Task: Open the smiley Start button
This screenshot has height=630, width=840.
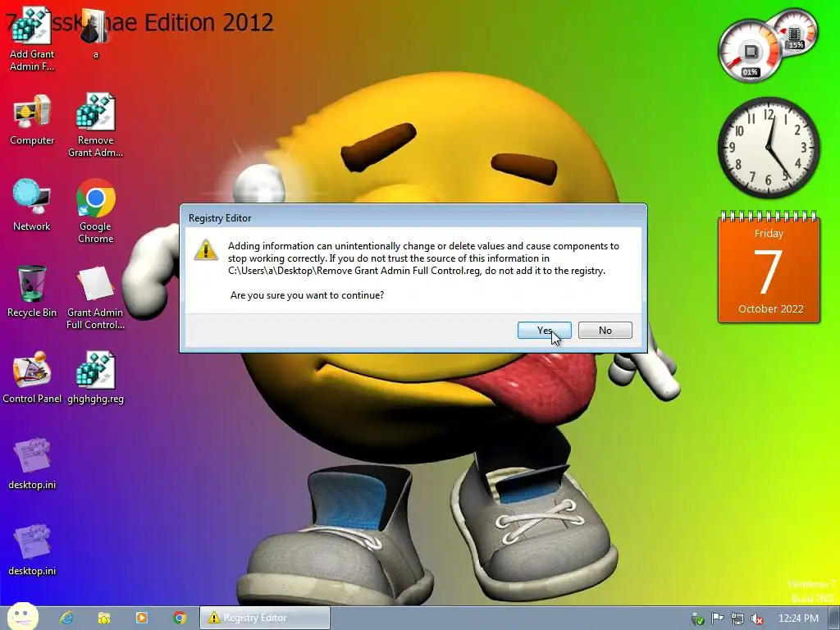Action: [22, 617]
